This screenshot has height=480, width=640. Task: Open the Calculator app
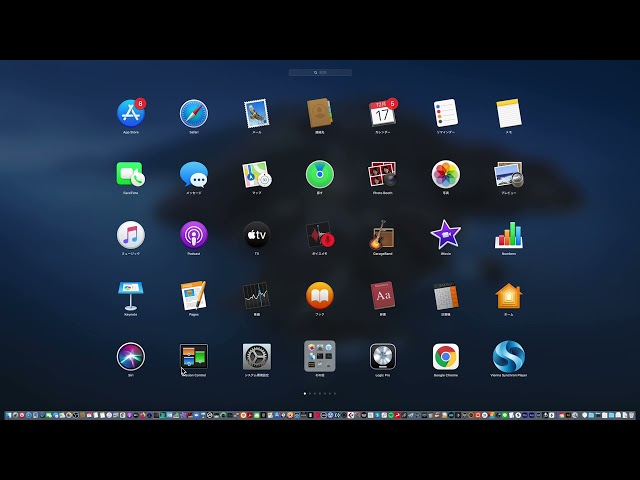pos(446,296)
